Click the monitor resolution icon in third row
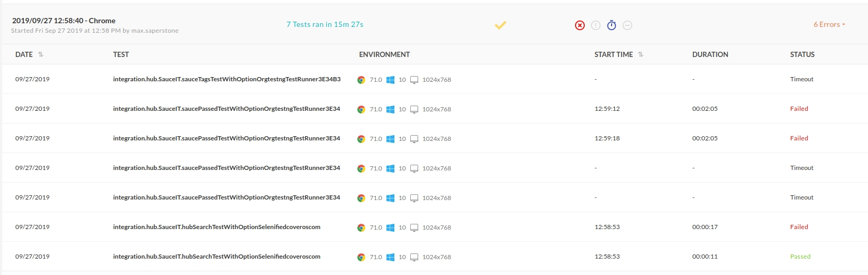The image size is (868, 275). tap(414, 139)
